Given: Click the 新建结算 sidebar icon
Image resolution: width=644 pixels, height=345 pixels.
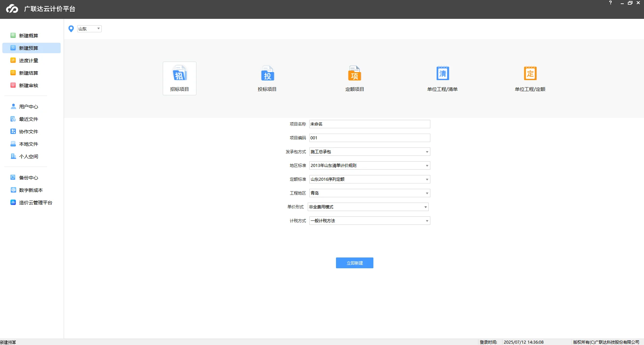Looking at the screenshot, I should (x=13, y=73).
